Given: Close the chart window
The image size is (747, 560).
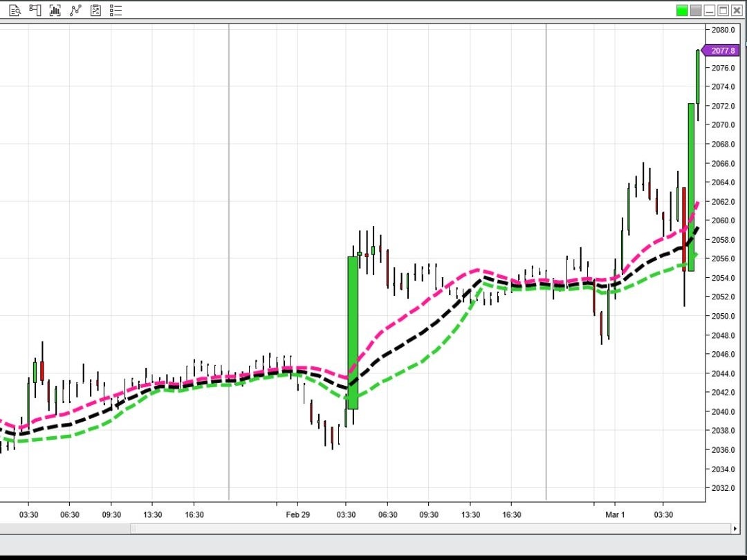Looking at the screenshot, I should point(737,10).
